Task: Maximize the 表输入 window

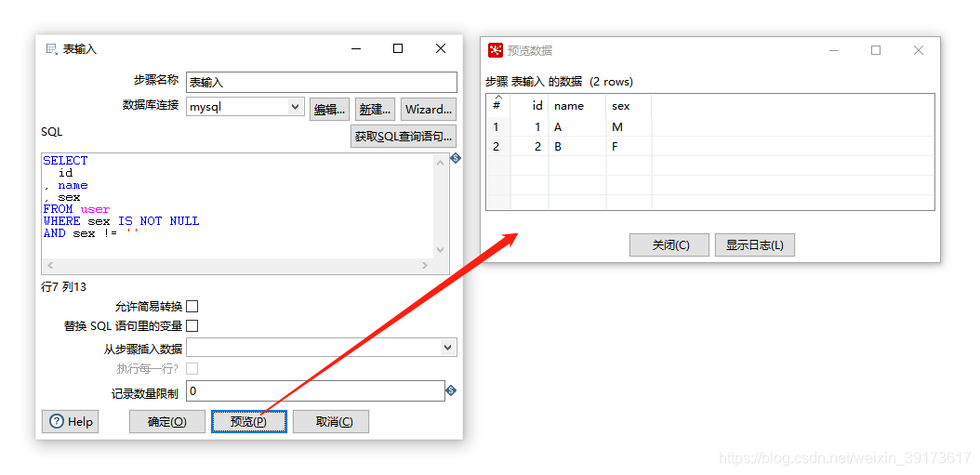Action: click(x=398, y=48)
